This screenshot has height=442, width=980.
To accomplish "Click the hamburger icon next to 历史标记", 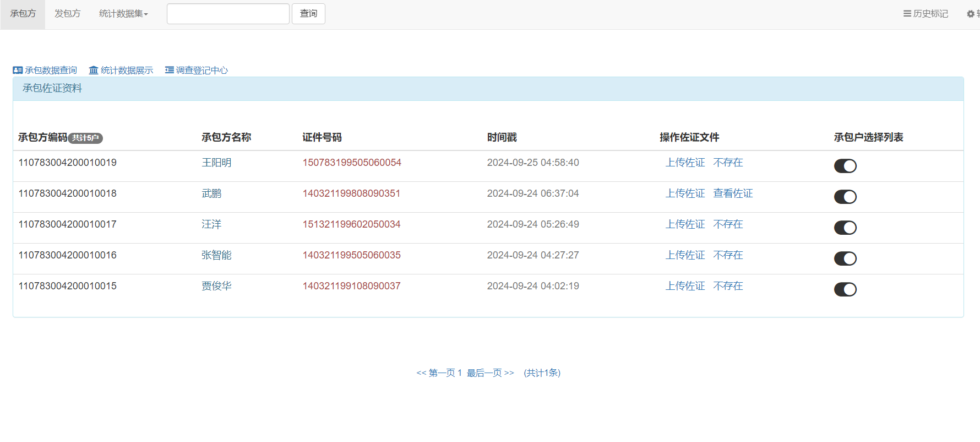I will pos(907,14).
